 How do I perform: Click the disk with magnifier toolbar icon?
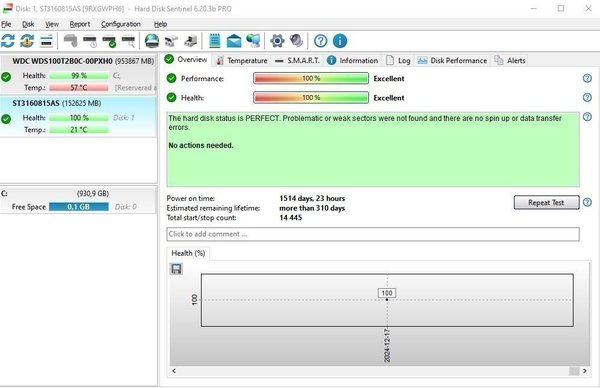pos(128,41)
